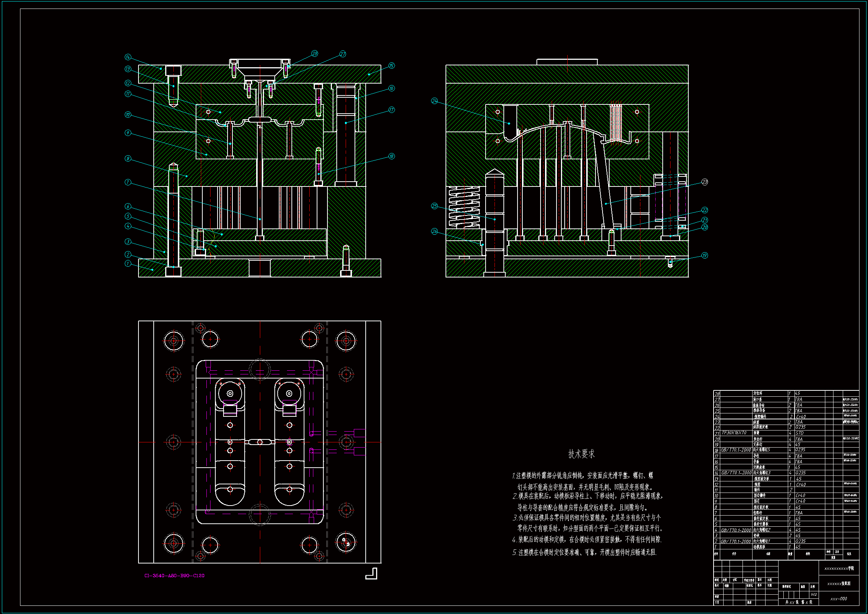The height and width of the screenshot is (614, 868).
Task: Select balloon 1 at front view bottom left
Action: click(x=128, y=263)
